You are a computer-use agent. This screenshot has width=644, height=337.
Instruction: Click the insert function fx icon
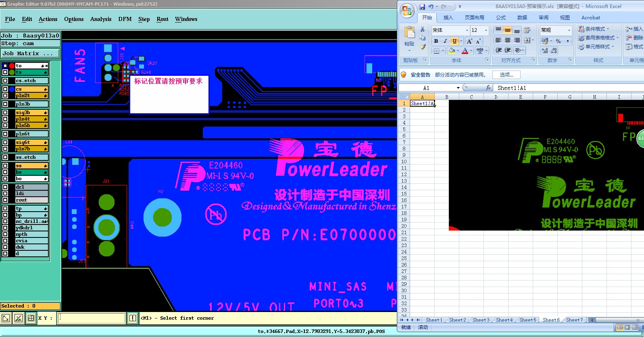pyautogui.click(x=488, y=87)
